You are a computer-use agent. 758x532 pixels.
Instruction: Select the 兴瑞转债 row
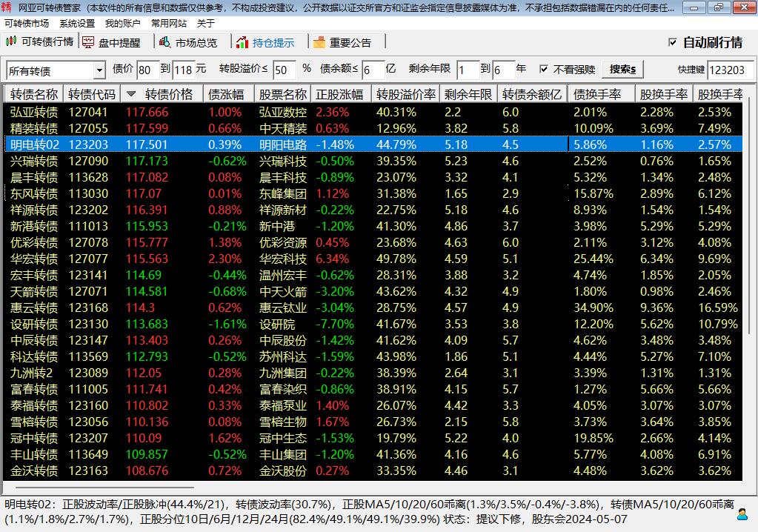[x=373, y=161]
